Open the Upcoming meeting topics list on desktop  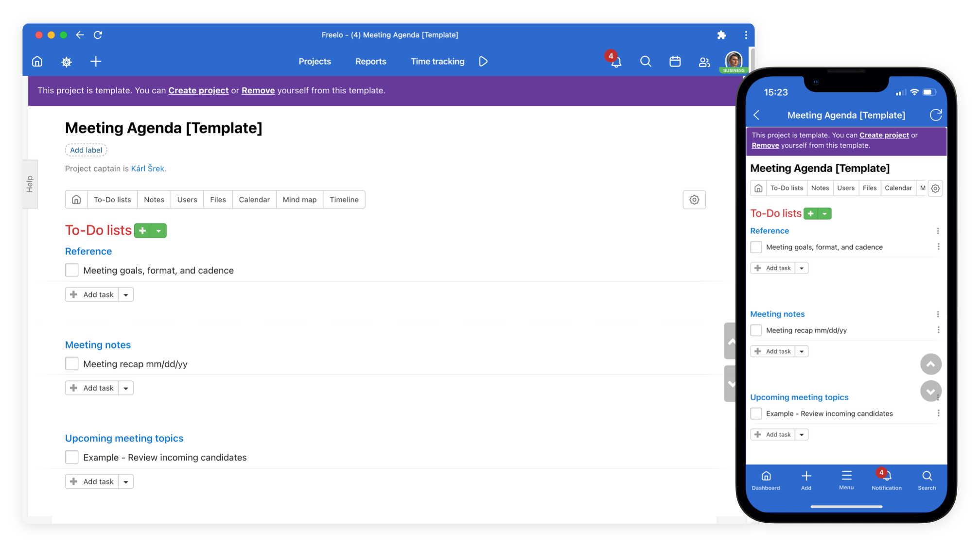124,438
